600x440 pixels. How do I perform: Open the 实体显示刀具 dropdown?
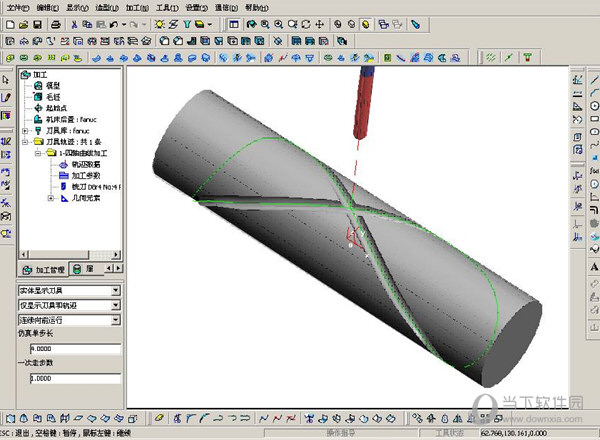116,290
